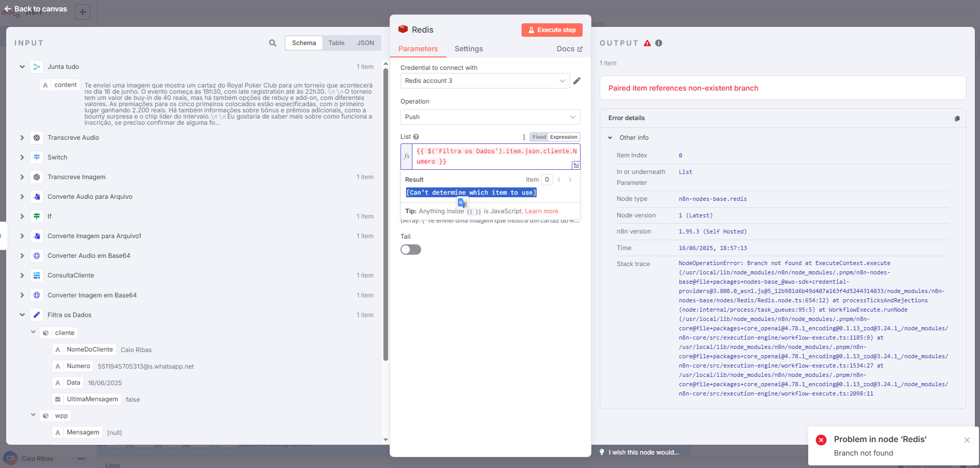
Task: Collapse the Junta tudo node
Action: tap(22, 67)
